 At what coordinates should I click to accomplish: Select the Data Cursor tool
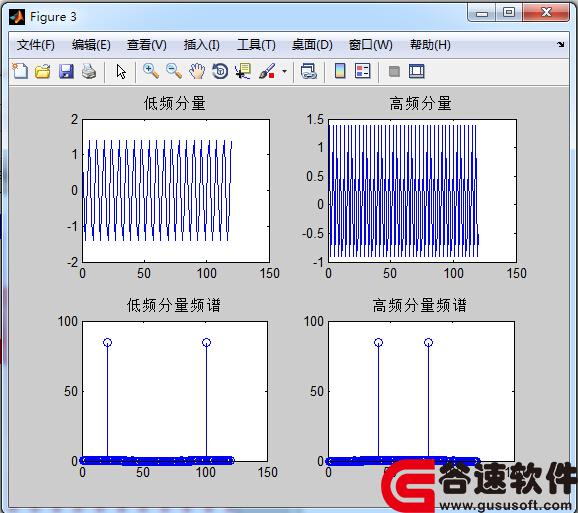(243, 71)
